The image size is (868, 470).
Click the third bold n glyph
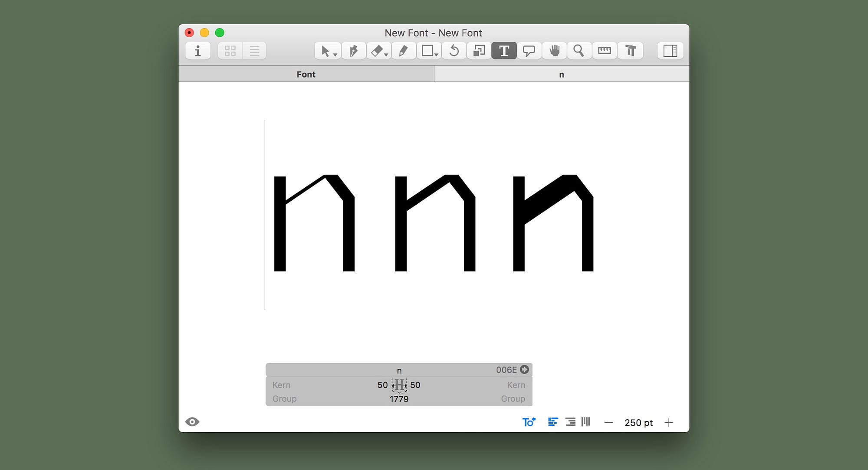click(x=553, y=223)
